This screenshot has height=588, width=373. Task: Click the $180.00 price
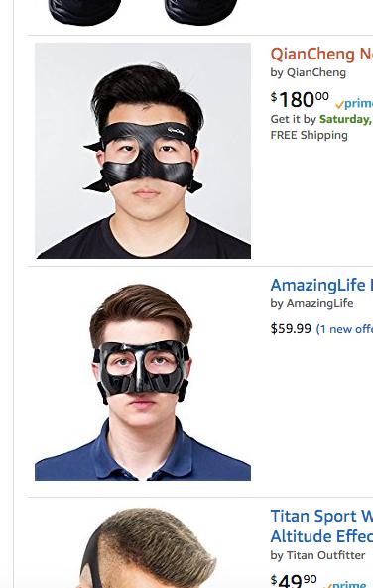300,99
